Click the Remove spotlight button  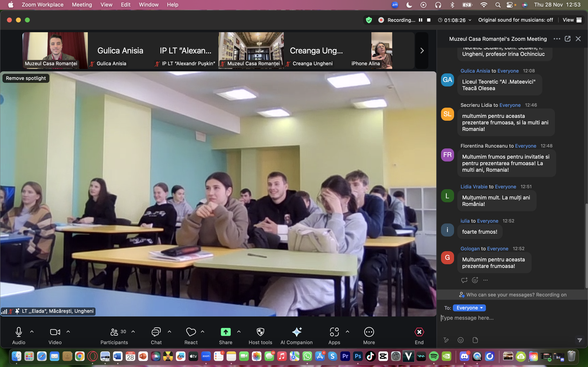[26, 78]
